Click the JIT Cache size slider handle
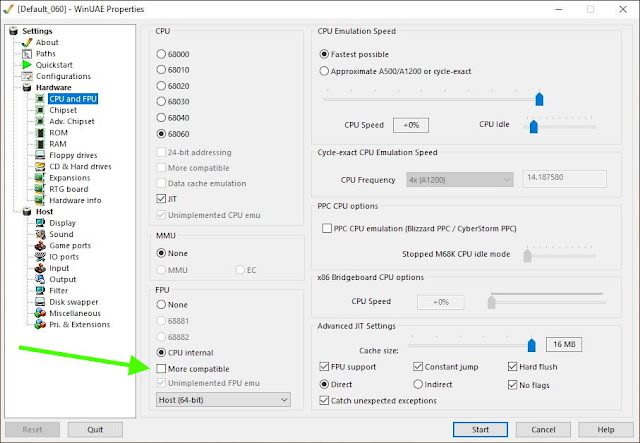The width and height of the screenshot is (640, 443). pos(531,345)
